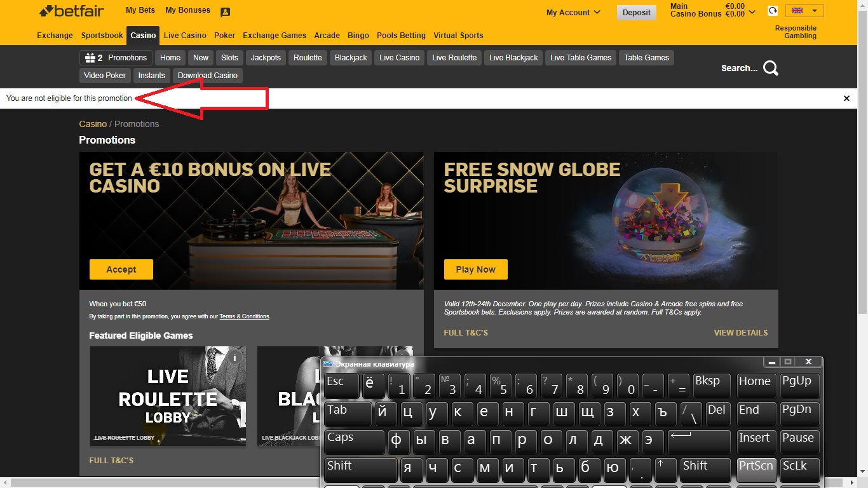Image resolution: width=868 pixels, height=488 pixels.
Task: Click the gift icon on the Promotions button
Action: coord(90,58)
